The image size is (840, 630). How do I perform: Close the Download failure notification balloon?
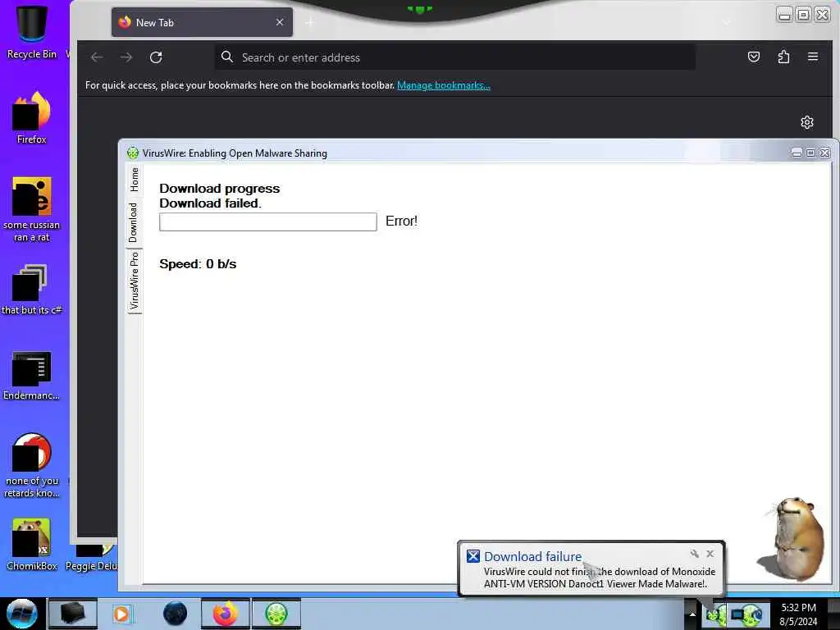(710, 554)
